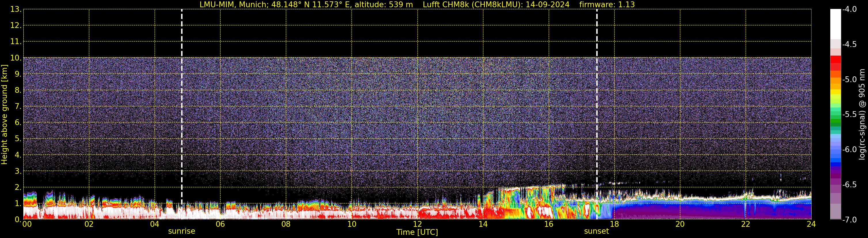
Task: Click the '6.' height axis tick label
Action: pyautogui.click(x=18, y=123)
